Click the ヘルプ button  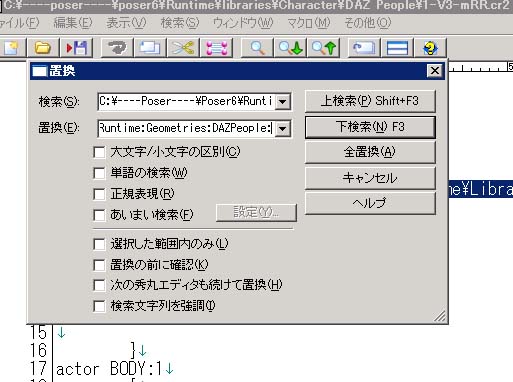coord(370,203)
